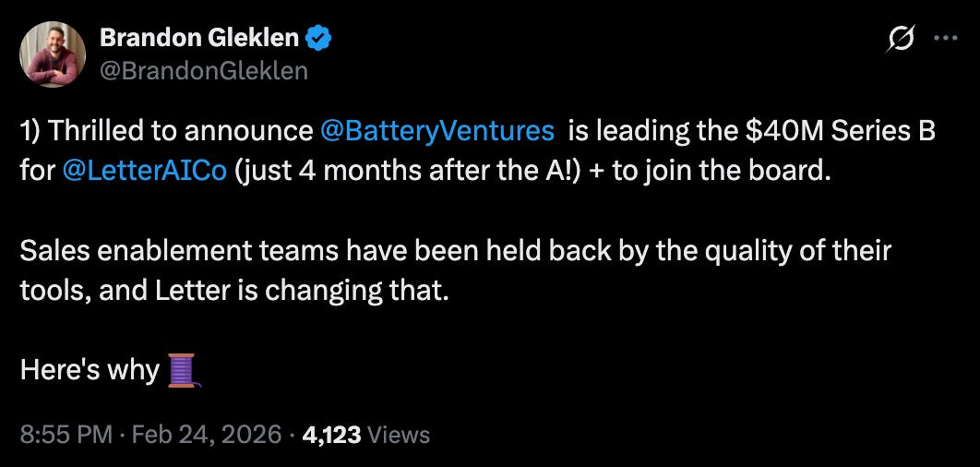The width and height of the screenshot is (980, 467).
Task: Click the blue verified checkmark badge
Action: (319, 39)
